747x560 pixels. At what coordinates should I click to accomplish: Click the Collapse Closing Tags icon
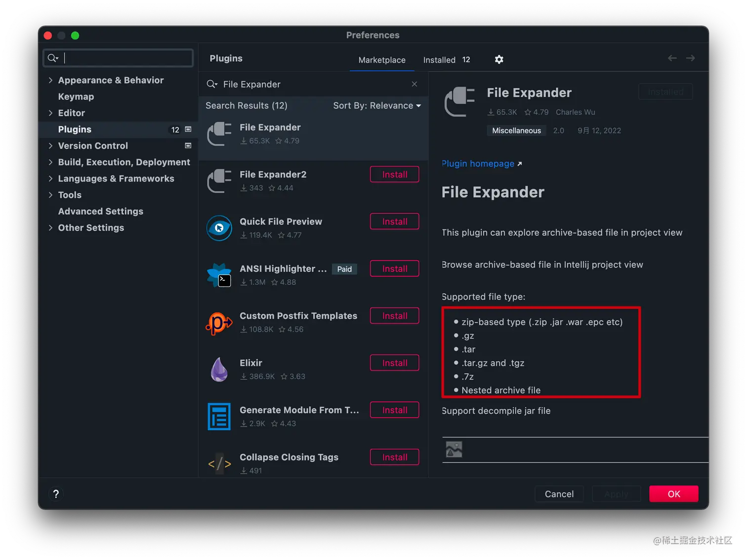pyautogui.click(x=219, y=464)
